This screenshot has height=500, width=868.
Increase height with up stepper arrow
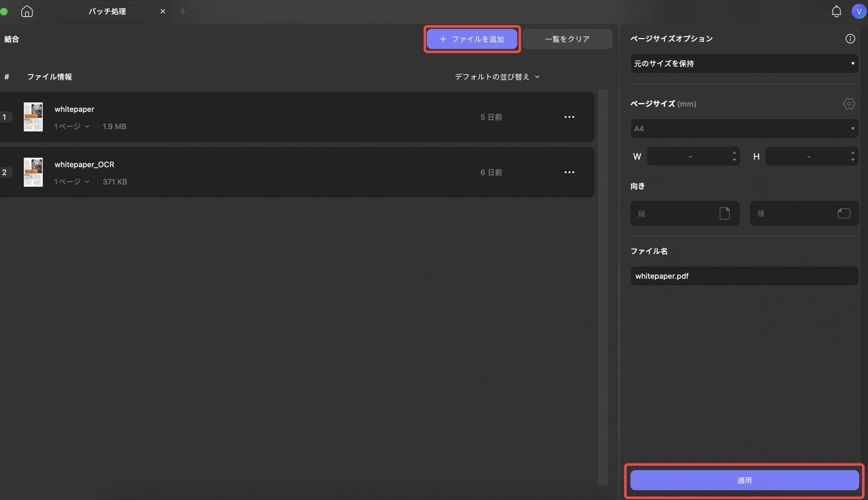852,153
